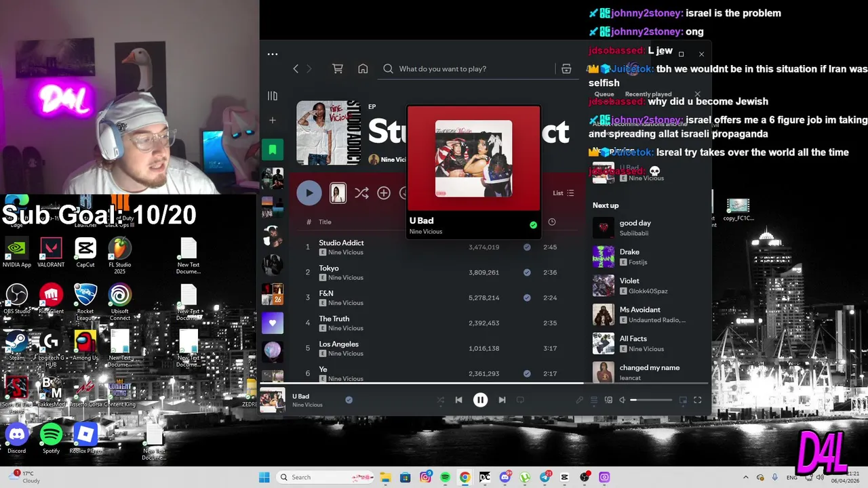
Task: Toggle saved checkmark for F&N track
Action: coord(527,298)
